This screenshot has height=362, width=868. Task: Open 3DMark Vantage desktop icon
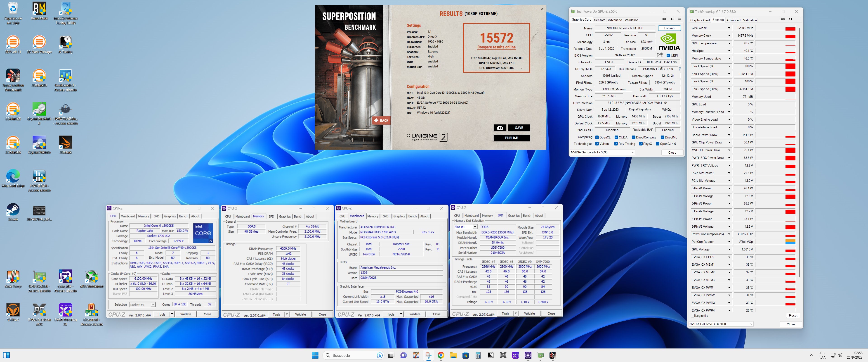click(39, 45)
